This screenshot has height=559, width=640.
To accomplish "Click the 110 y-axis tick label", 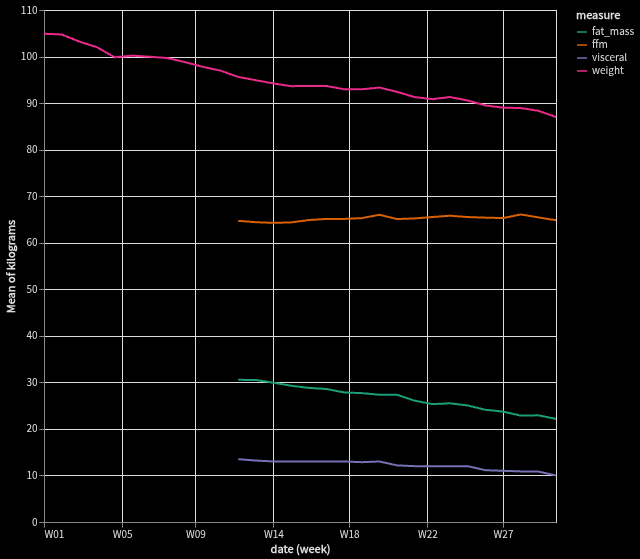I will 29,11.
